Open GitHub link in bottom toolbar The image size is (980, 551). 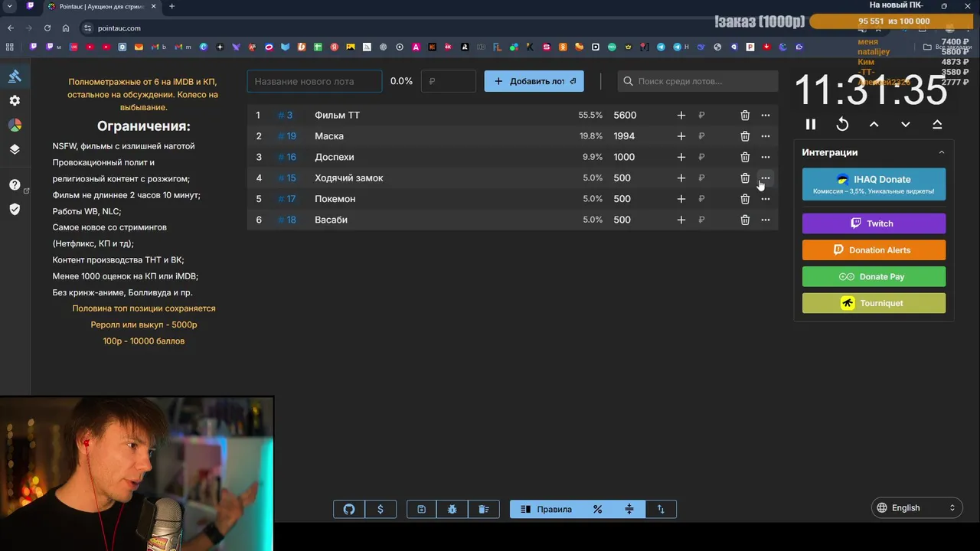point(349,509)
